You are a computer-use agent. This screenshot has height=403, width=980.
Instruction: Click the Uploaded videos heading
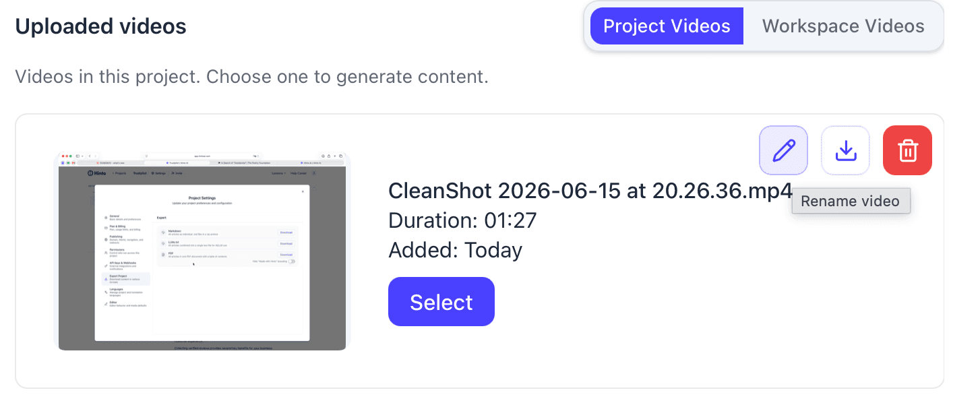pos(101,26)
